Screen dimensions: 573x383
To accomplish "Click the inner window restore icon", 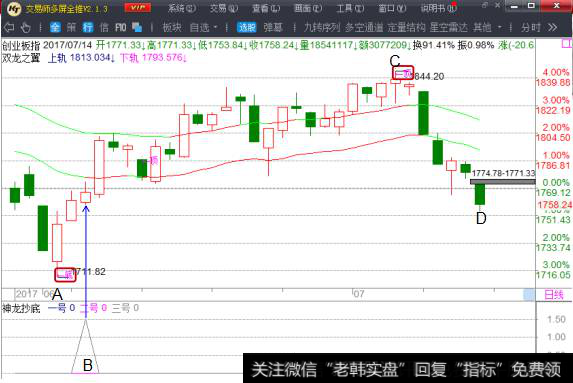I will [x=485, y=5].
